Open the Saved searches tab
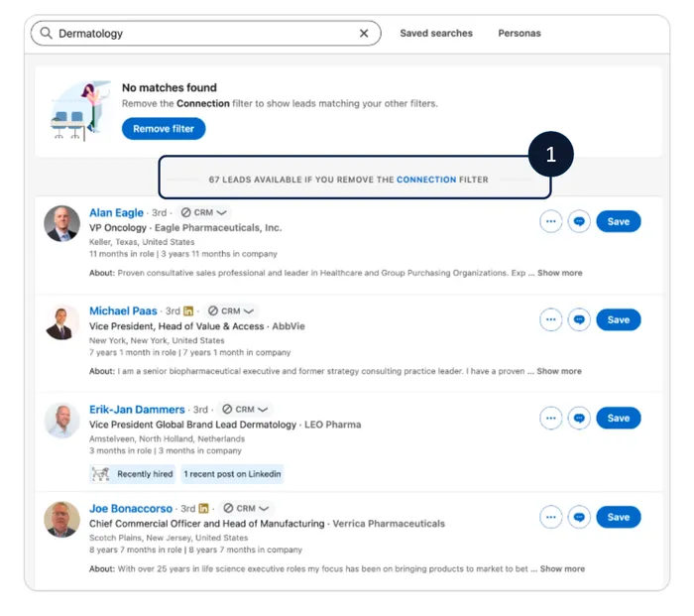This screenshot has height=616, width=694. pos(436,33)
